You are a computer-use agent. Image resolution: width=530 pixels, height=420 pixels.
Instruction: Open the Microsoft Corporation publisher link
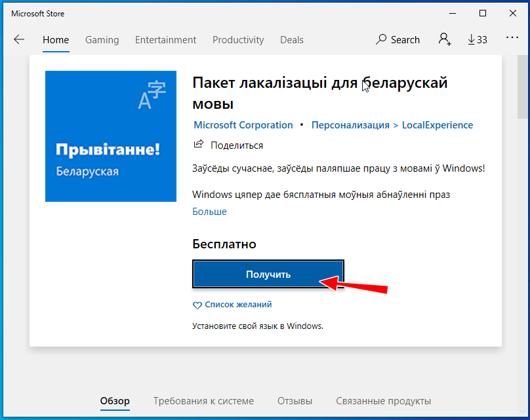(x=243, y=125)
